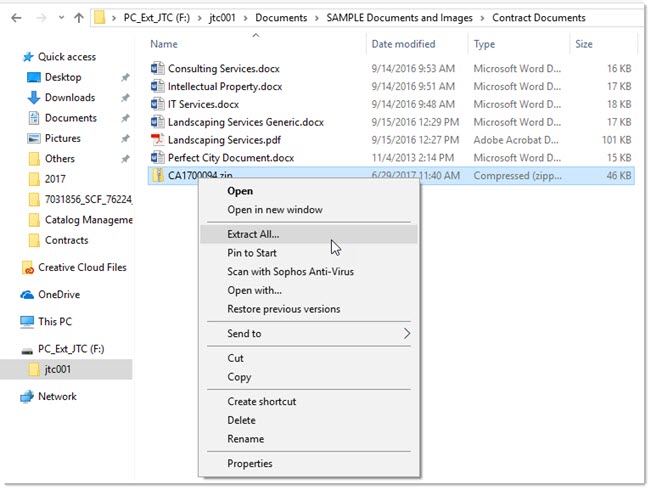This screenshot has width=651, height=490.
Task: Click the Documents icon in Quick access
Action: (34, 118)
